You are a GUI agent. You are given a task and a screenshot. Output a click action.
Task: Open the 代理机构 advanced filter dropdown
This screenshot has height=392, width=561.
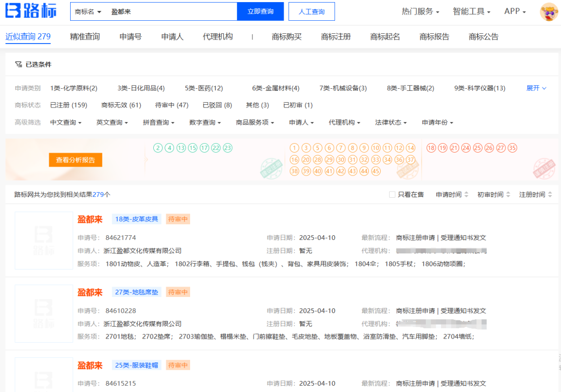tap(344, 123)
